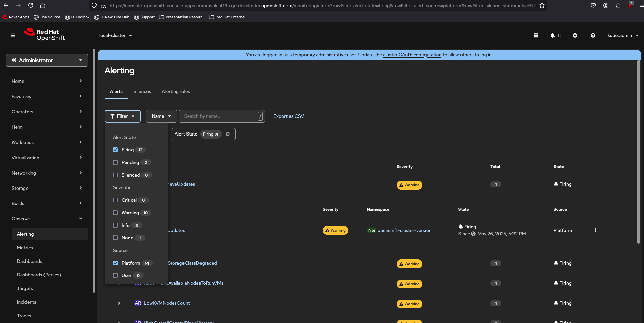644x323 pixels.
Task: Open the cluster OAuth configuration link
Action: click(412, 55)
